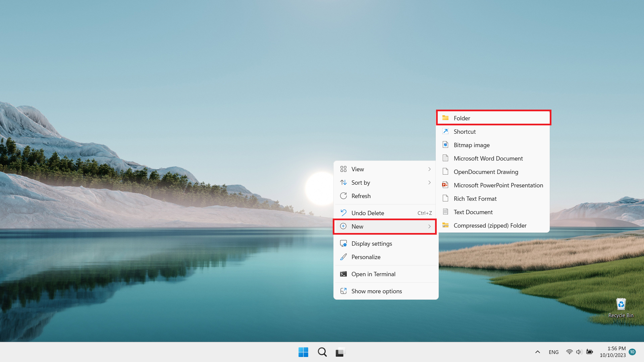This screenshot has height=362, width=644.
Task: Create a new OpenDocument Drawing
Action: click(x=493, y=172)
